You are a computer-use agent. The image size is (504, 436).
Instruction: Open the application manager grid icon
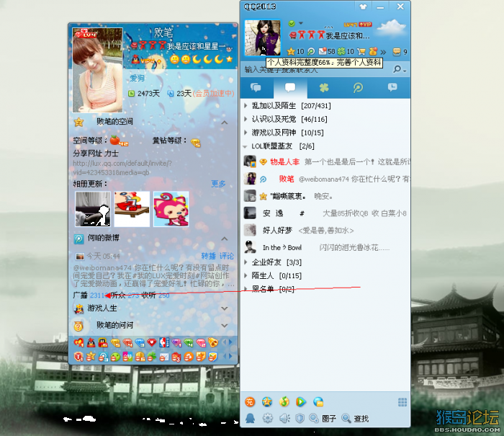[402, 402]
